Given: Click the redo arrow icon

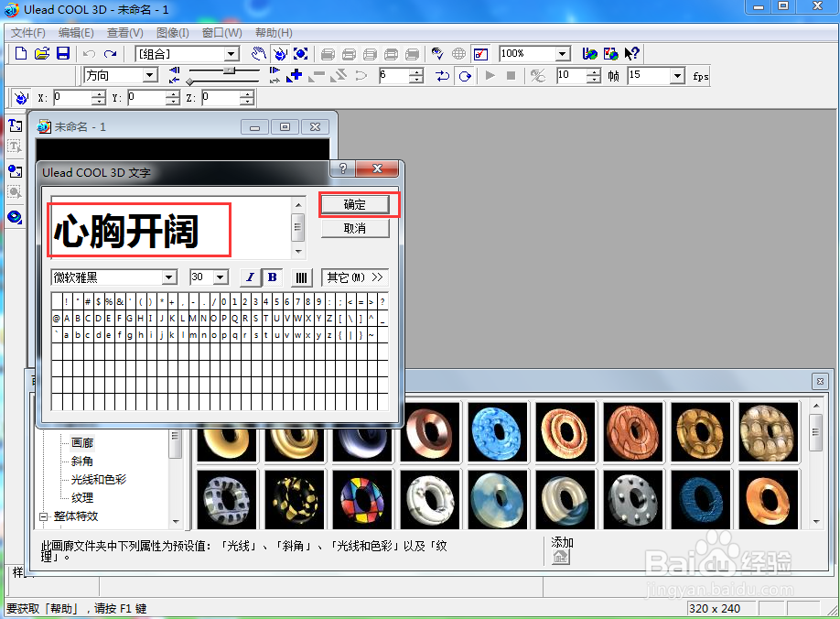Looking at the screenshot, I should pos(111,54).
